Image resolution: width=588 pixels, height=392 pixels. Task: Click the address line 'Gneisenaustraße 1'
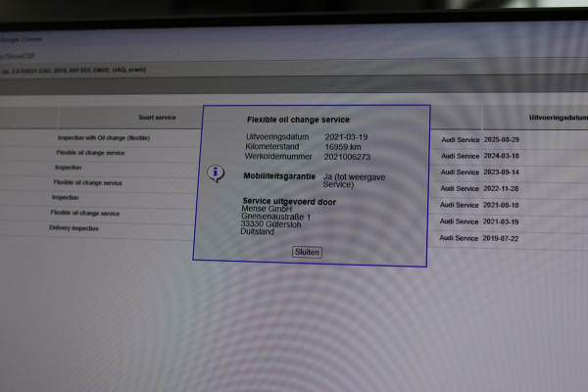pos(275,217)
